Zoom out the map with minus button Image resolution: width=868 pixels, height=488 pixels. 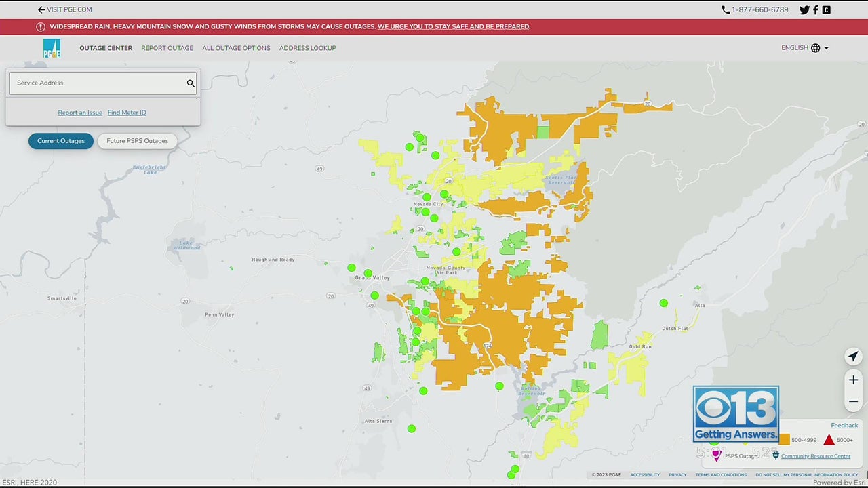(x=853, y=401)
